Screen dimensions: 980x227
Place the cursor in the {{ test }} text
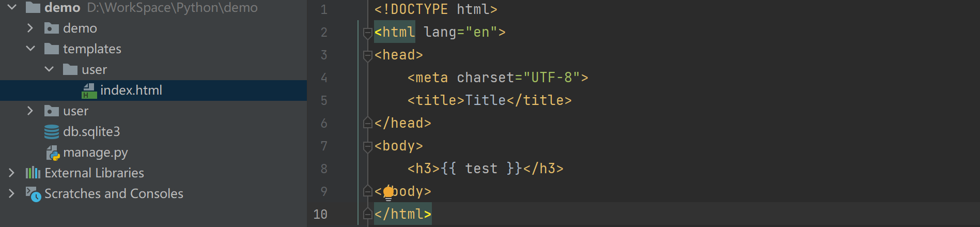(x=481, y=169)
